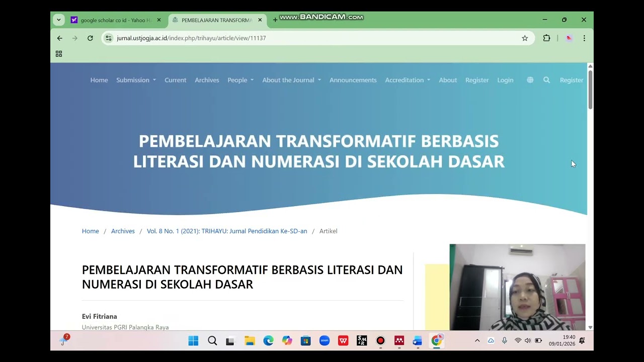644x362 pixels.
Task: Open Microsoft Store from the taskbar
Action: [305, 341]
